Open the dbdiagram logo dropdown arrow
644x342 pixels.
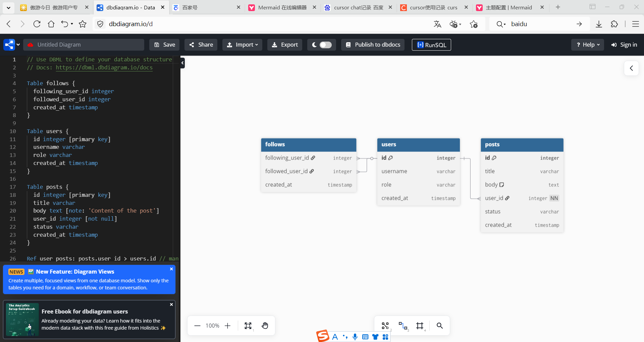pos(18,45)
